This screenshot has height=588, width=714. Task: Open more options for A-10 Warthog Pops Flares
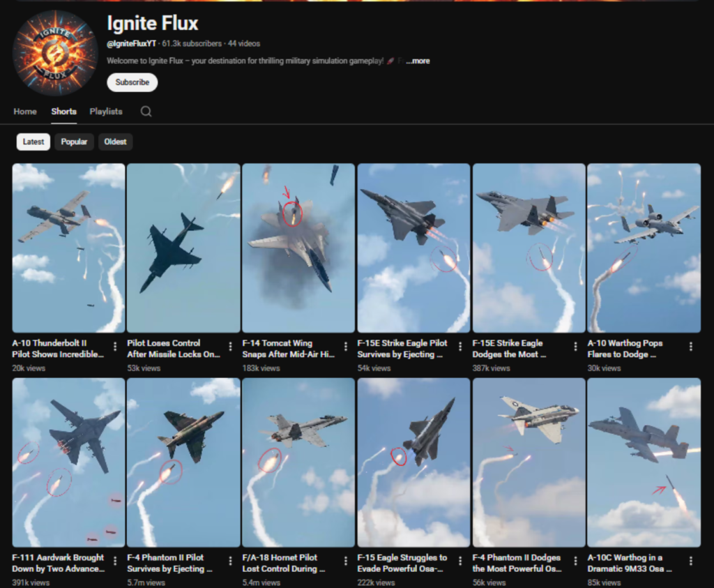[690, 347]
